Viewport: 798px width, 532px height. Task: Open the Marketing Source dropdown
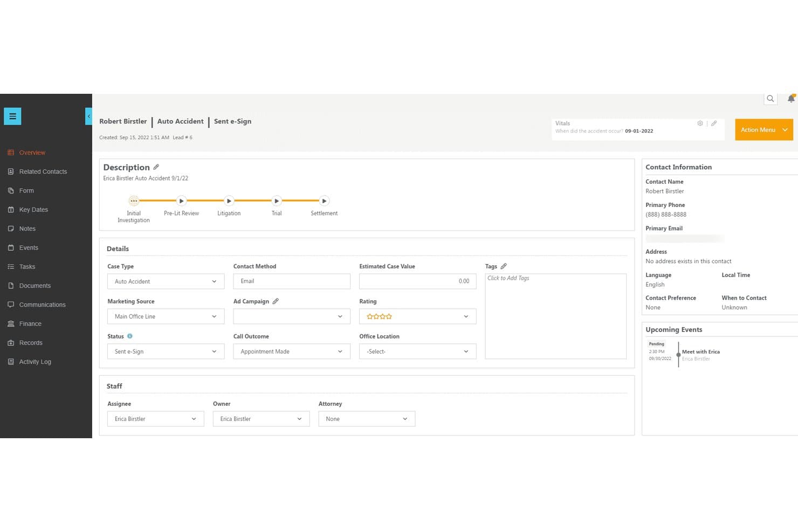(x=166, y=316)
